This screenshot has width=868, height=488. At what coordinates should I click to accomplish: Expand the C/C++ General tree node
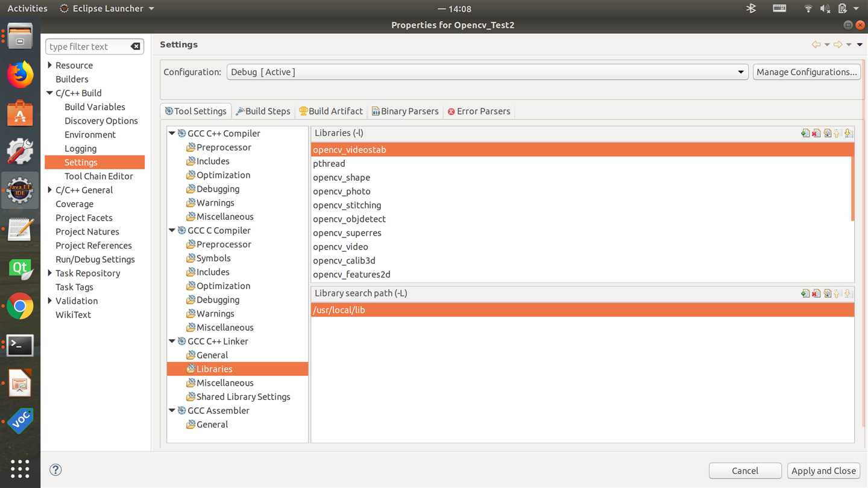(50, 190)
